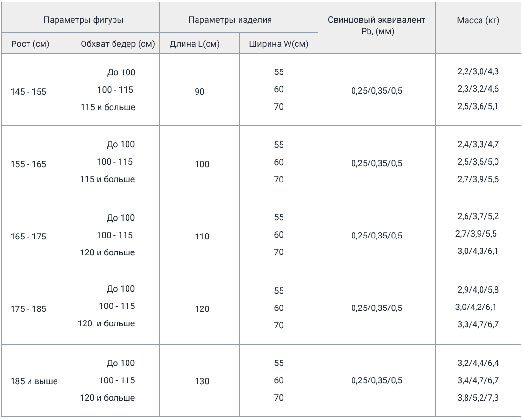
Task: Select the mass value "3,0/4,3/6,1"
Action: [x=478, y=251]
